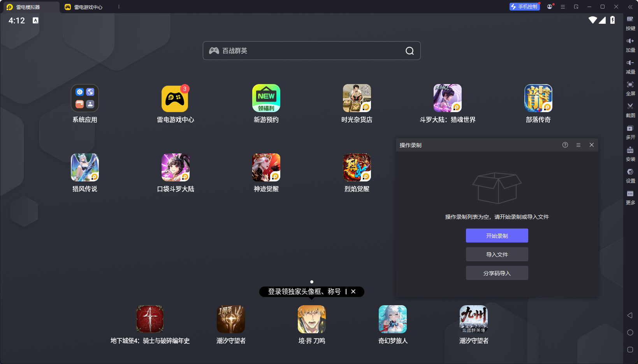Open the dock game with the golden anniversary icon

pyautogui.click(x=231, y=319)
